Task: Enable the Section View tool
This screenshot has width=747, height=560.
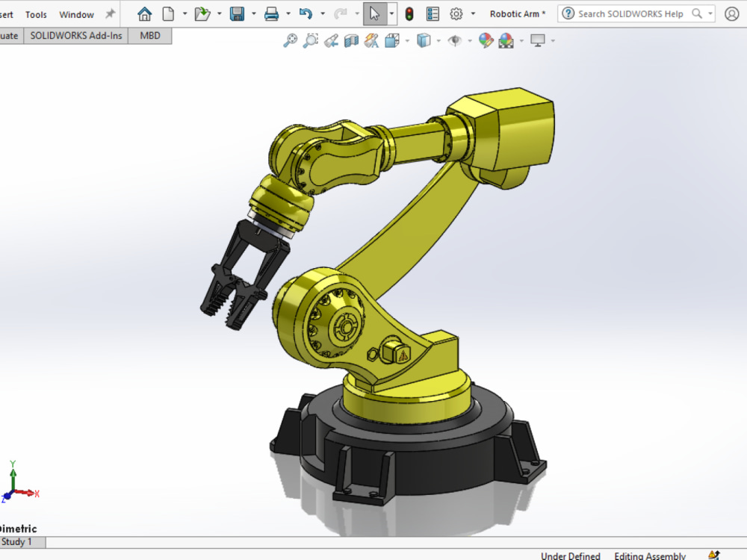Action: click(351, 41)
